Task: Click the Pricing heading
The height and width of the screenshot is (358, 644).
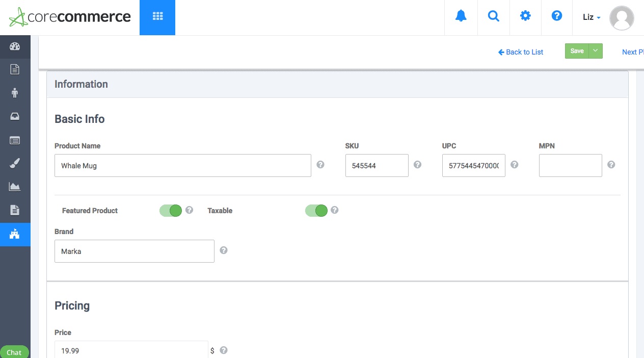Action: [x=72, y=305]
